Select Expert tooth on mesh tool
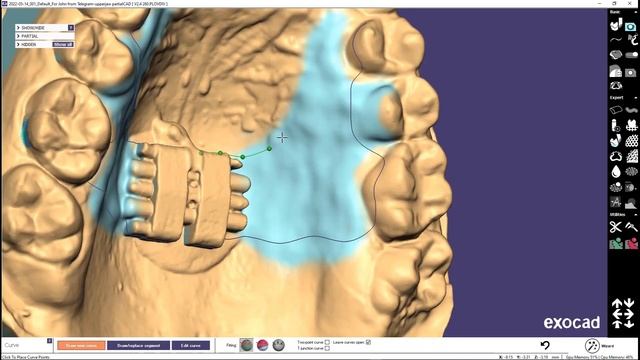 (632, 125)
